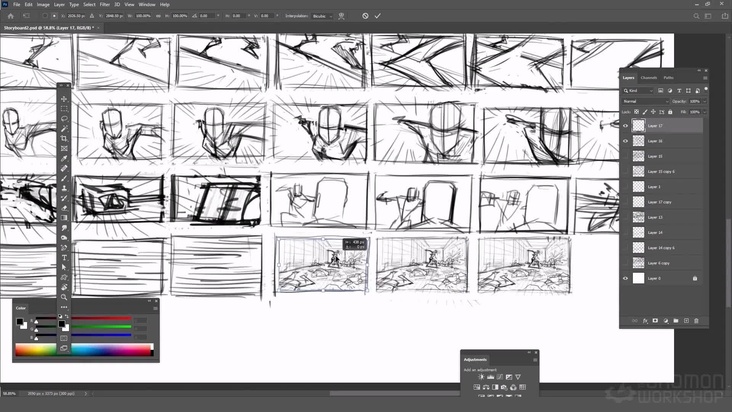Viewport: 732px width, 412px height.
Task: Hide Layer 16 visibility eye
Action: tap(626, 141)
